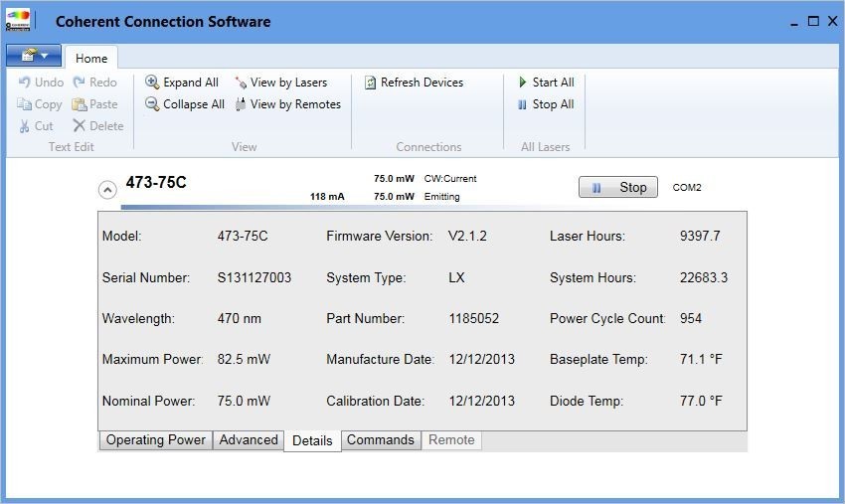Click the 473-75C laser title
The image size is (845, 504).
point(156,182)
